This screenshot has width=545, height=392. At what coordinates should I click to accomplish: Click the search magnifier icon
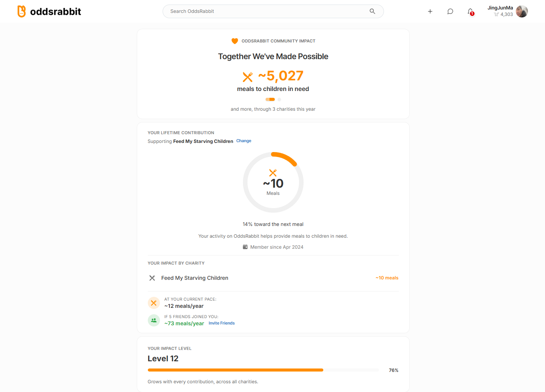372,11
